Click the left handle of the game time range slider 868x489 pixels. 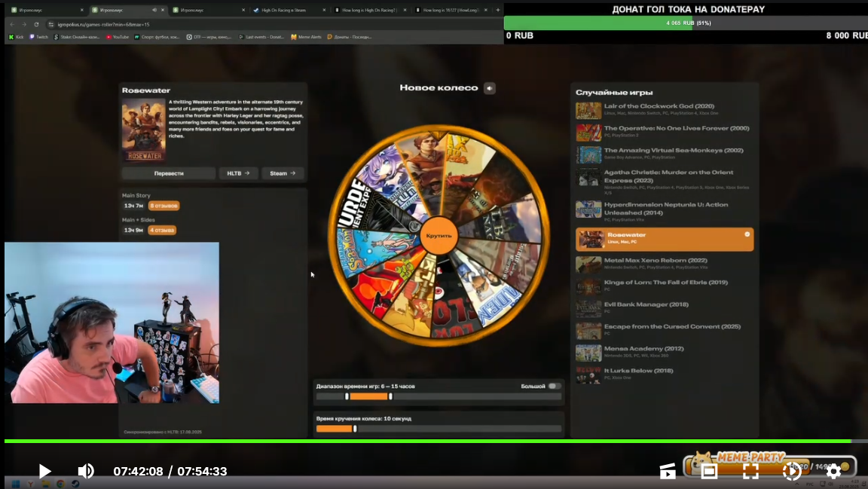tap(347, 396)
